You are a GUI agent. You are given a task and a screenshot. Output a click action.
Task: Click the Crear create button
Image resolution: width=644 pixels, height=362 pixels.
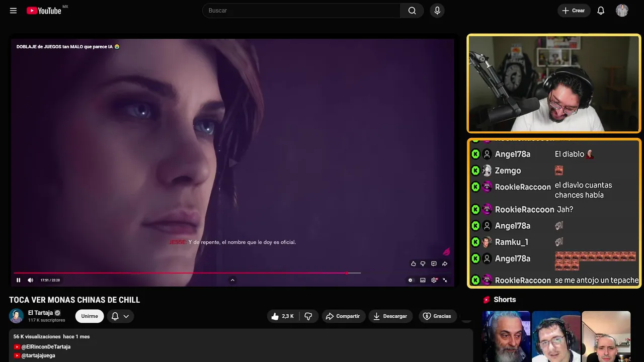pos(574,11)
